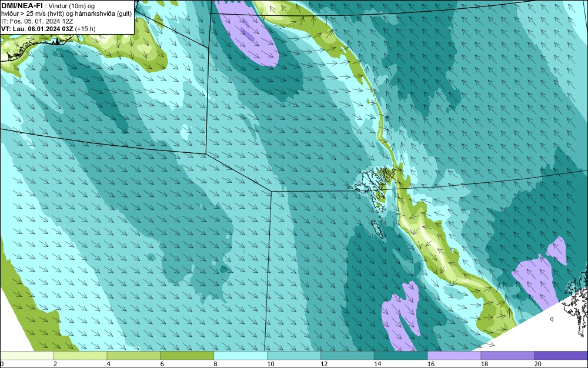588x368 pixels.
Task: Click the 8–10 m/s pale cyan swatch
Action: coord(240,355)
